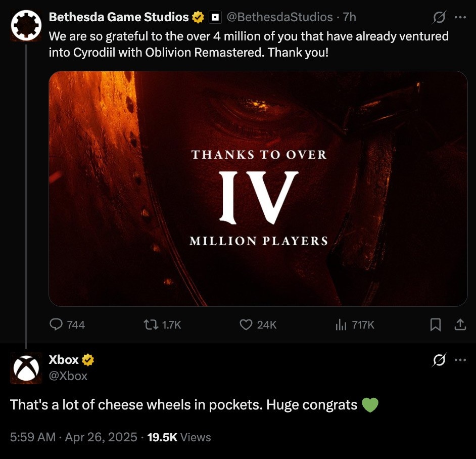Open the IV Million Players image
This screenshot has height=459, width=476.
(258, 189)
